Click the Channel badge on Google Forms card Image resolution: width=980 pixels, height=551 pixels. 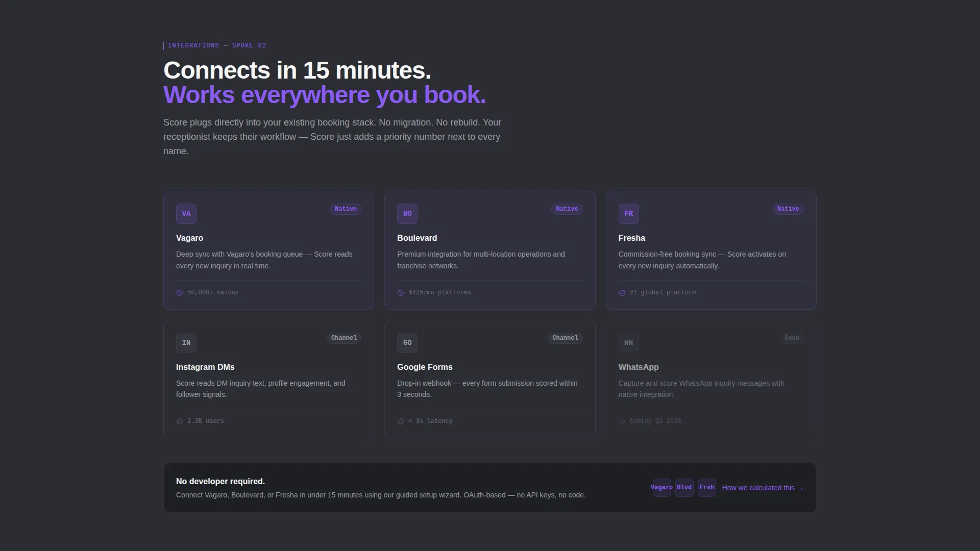pos(565,338)
